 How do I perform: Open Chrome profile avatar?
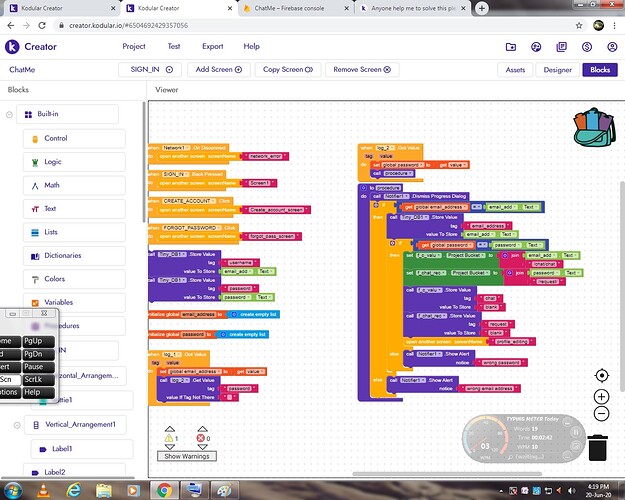598,26
